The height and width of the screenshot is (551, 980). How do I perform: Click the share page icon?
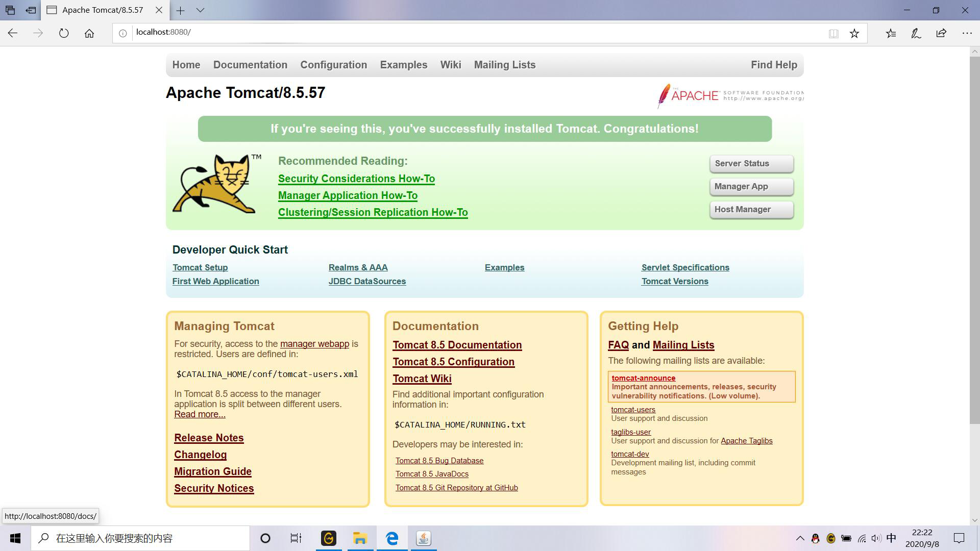pyautogui.click(x=941, y=33)
